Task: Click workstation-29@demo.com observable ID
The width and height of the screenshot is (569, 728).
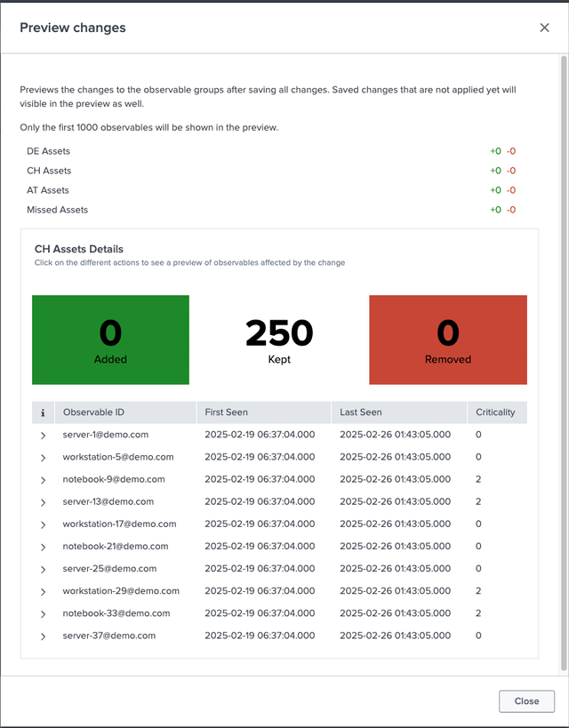Action: [x=121, y=590]
